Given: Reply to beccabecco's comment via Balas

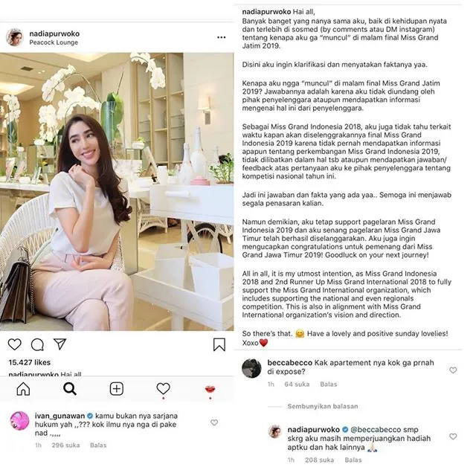Looking at the screenshot, I should click(329, 384).
